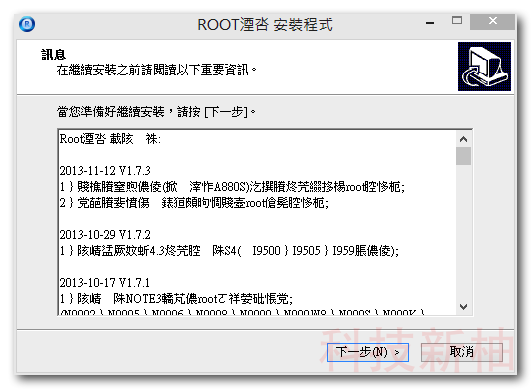Click the text 在繼續安裝之前請閱讀以下重要資訊
The height and width of the screenshot is (389, 531).
pyautogui.click(x=157, y=70)
